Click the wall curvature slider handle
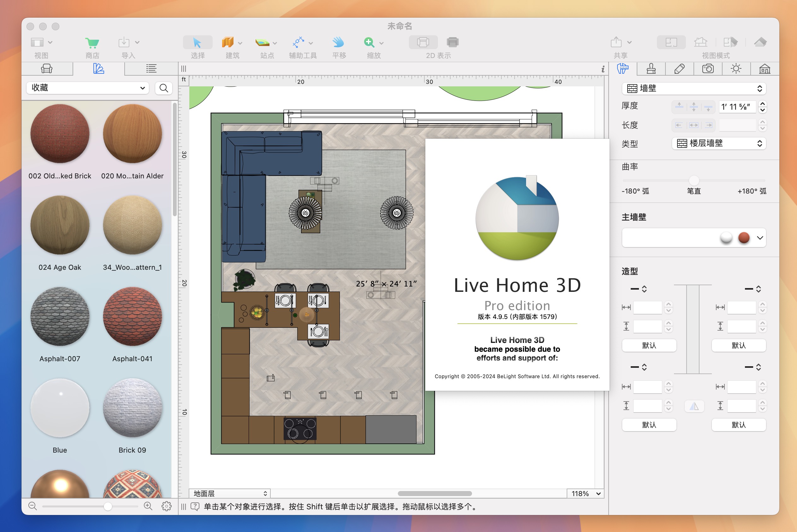Viewport: 797px width, 532px height. (x=694, y=180)
